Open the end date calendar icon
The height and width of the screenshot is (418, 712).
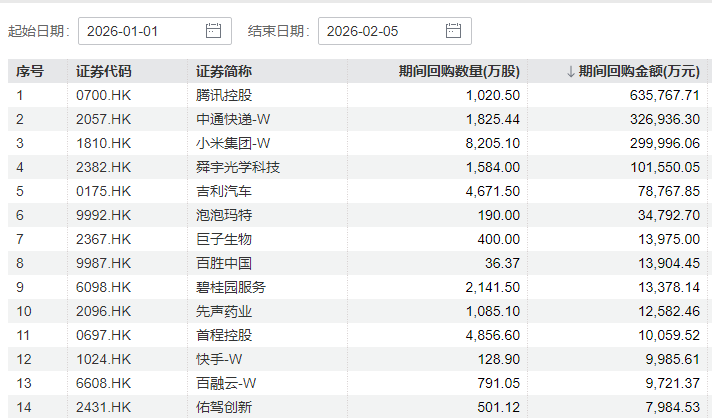453,31
